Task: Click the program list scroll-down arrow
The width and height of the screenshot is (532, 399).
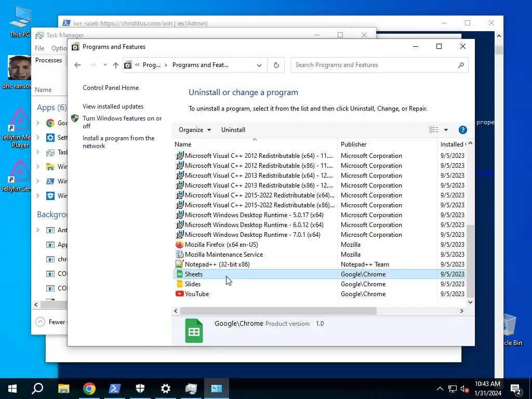Action: click(470, 302)
